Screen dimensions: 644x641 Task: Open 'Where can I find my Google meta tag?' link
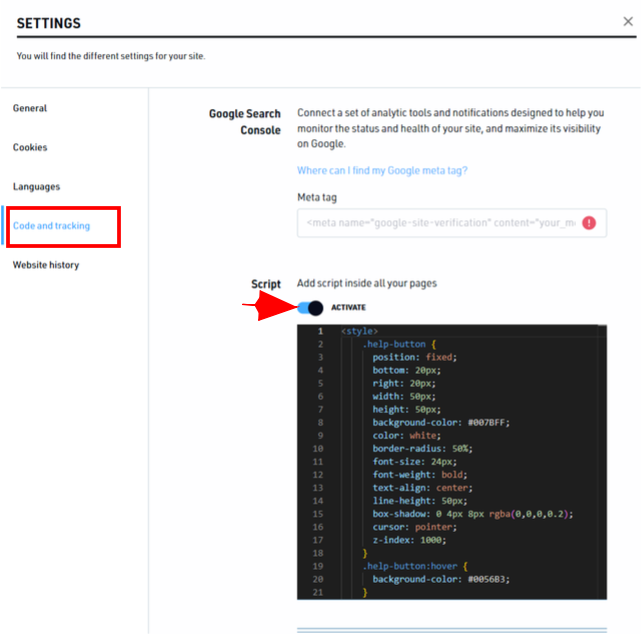point(382,170)
